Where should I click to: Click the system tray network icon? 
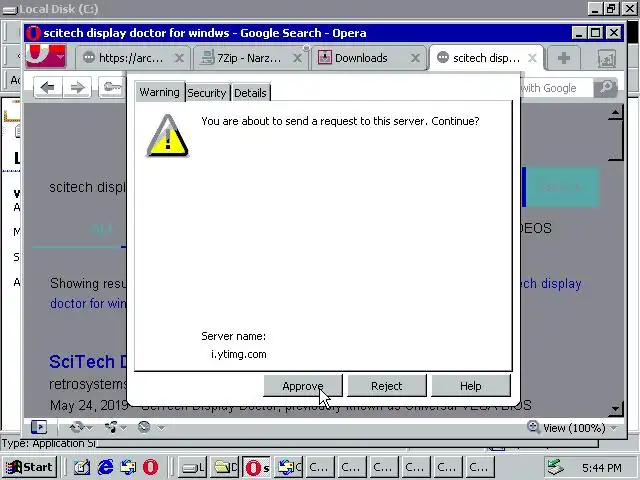point(556,467)
